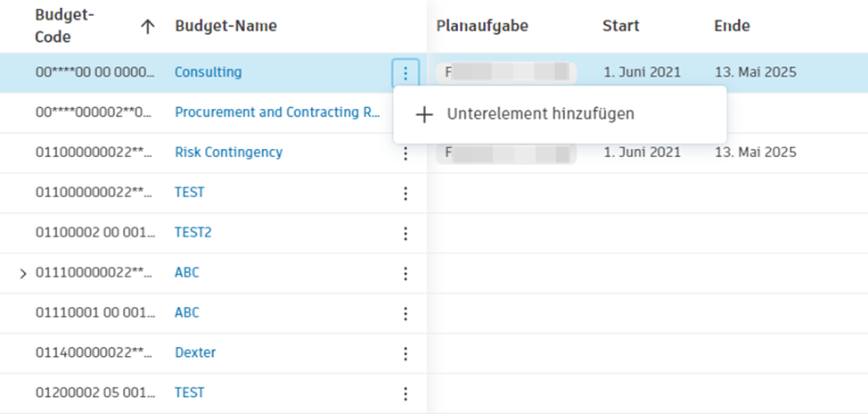
Task: Click the sort arrow beside Budget-Code header
Action: [x=148, y=27]
